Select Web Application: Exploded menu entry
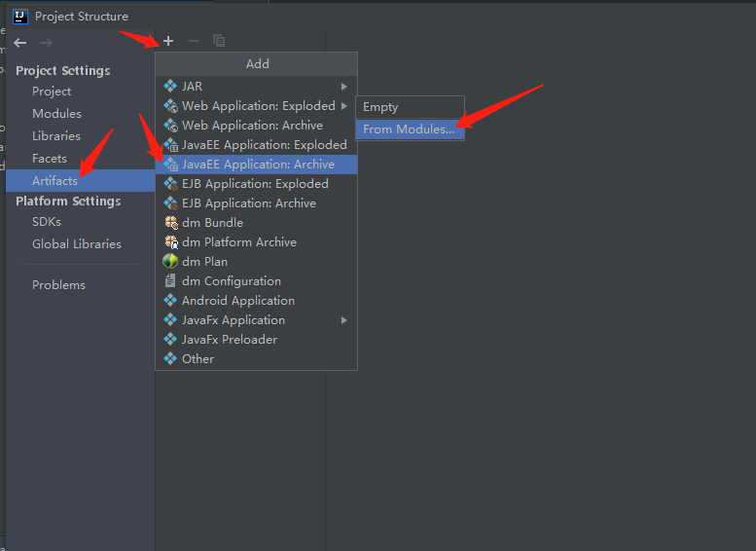 click(x=256, y=106)
